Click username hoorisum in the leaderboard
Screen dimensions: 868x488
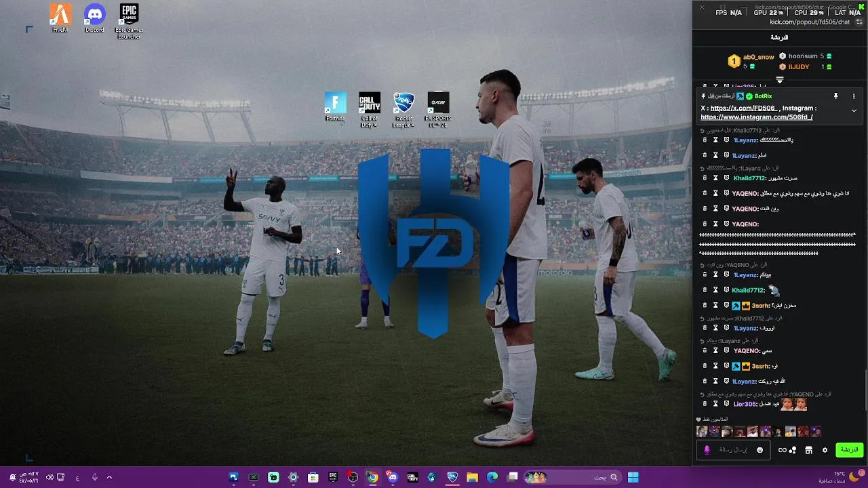(803, 56)
